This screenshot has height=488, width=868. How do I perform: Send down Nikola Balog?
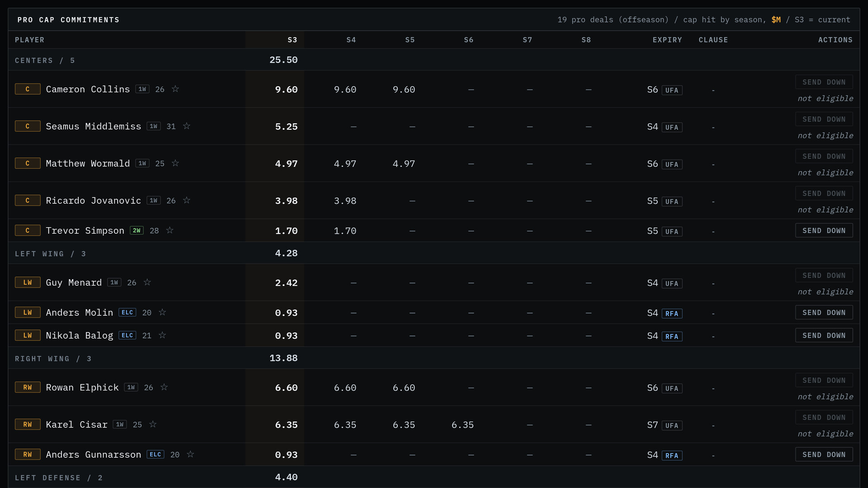(x=824, y=335)
